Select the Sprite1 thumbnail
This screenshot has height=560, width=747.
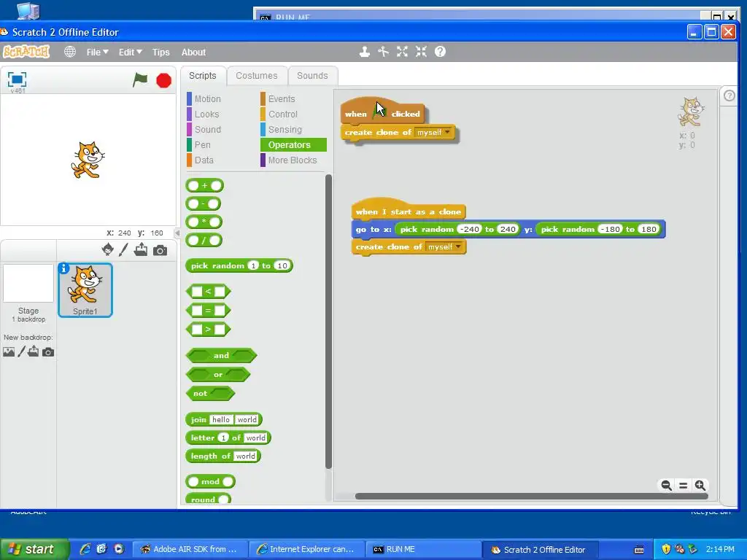tap(85, 290)
